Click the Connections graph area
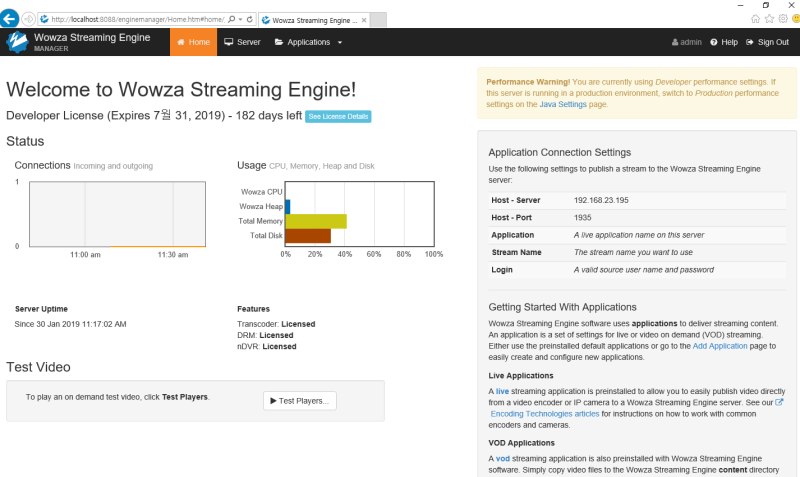 point(117,214)
